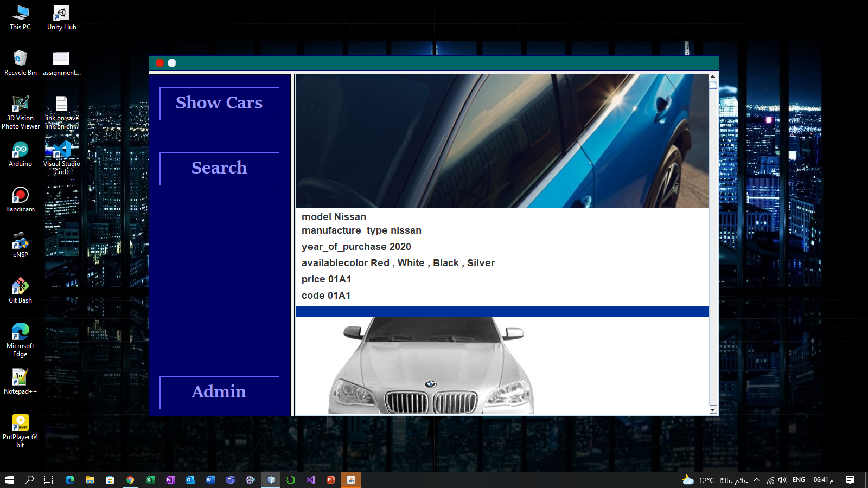Open the Admin panel in the car app

tap(219, 392)
